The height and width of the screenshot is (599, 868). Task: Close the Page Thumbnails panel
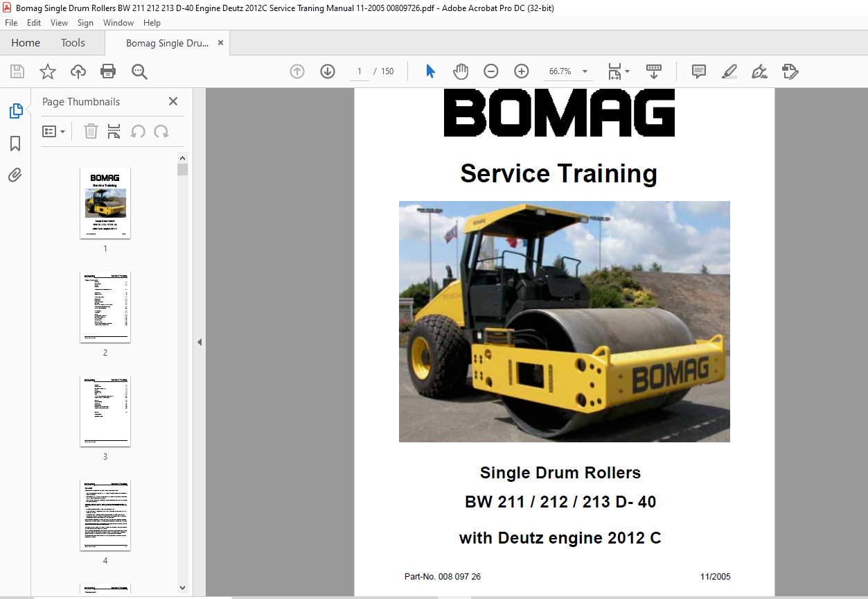(173, 101)
